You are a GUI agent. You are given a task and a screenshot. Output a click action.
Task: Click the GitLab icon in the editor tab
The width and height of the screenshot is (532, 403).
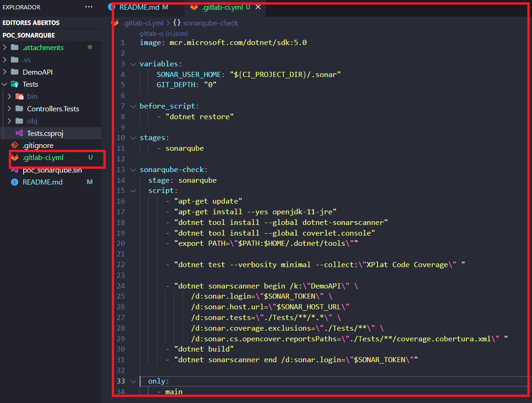[x=194, y=7]
